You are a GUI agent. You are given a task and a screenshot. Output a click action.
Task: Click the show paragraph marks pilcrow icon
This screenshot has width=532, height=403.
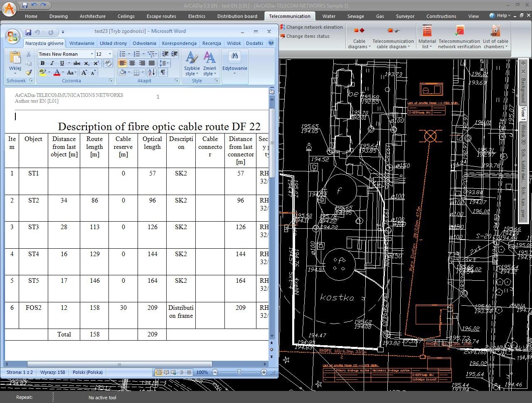pyautogui.click(x=163, y=72)
